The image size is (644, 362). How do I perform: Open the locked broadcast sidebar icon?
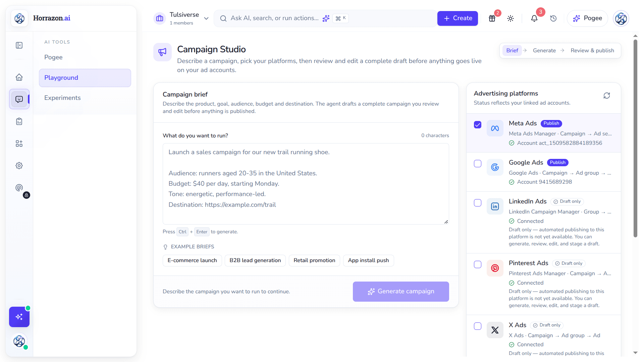[19, 188]
